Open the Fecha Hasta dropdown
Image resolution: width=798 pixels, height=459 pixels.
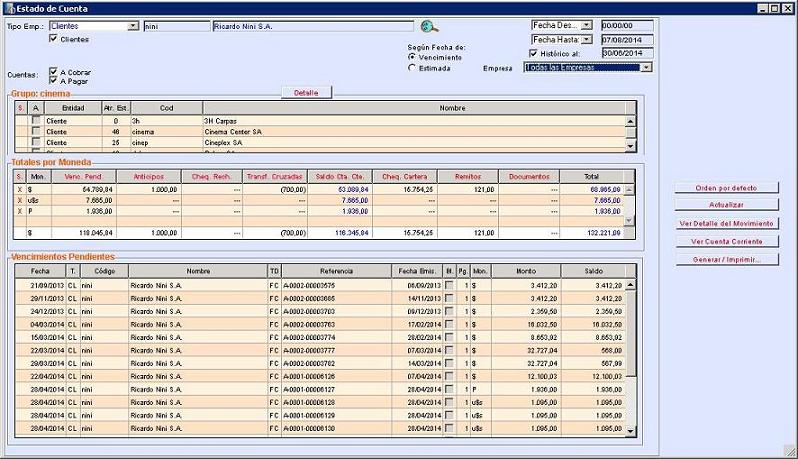(586, 39)
